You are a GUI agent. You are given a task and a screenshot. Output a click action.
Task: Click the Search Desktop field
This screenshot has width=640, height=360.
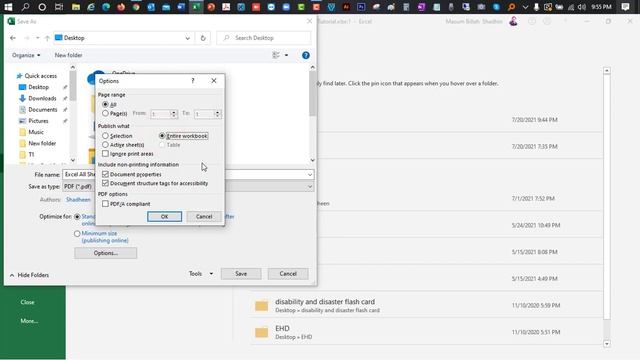coord(264,38)
